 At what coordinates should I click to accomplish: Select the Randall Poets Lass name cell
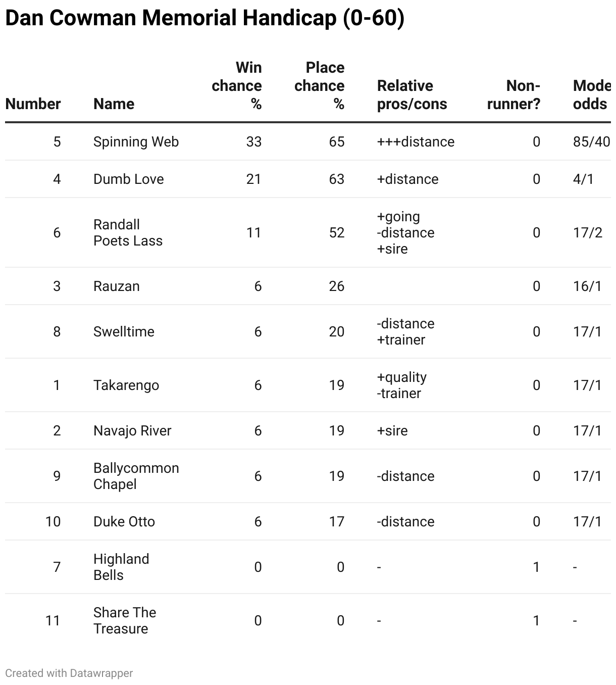pos(128,233)
